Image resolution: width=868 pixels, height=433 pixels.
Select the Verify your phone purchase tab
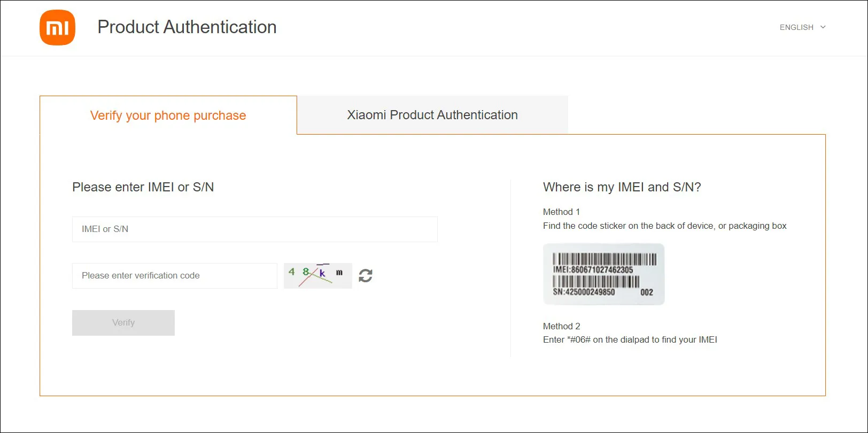click(168, 115)
